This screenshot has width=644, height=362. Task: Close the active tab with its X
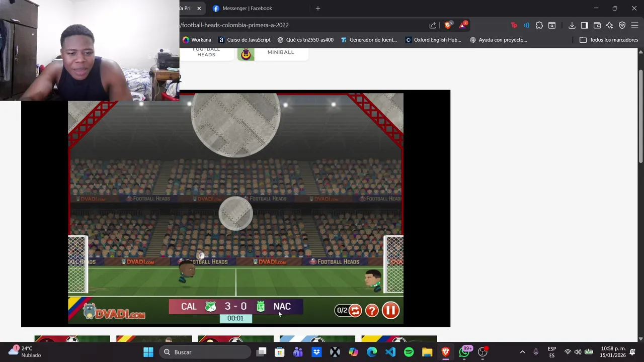[x=199, y=8]
